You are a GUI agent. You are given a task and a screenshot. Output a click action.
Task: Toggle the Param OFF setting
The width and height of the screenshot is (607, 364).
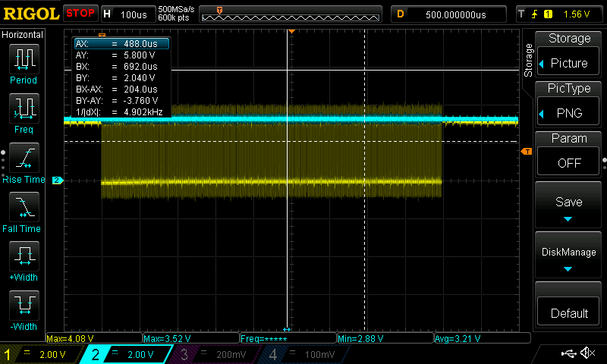click(569, 152)
